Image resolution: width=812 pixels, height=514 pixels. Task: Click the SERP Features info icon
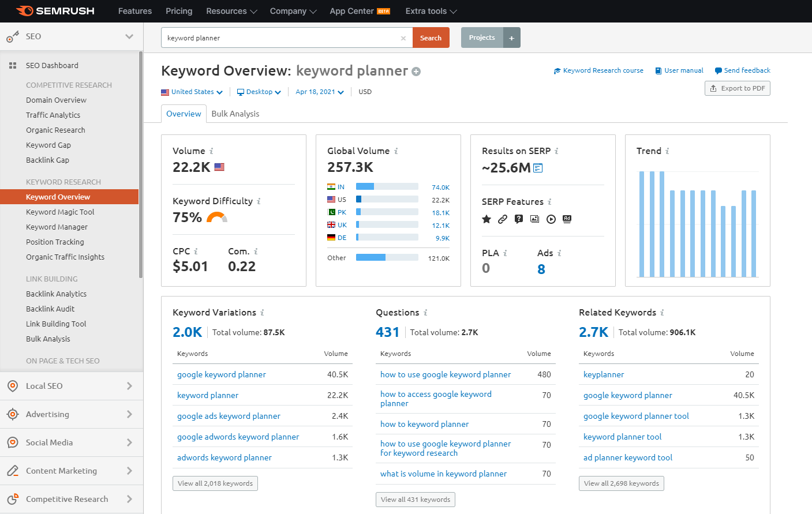point(549,202)
